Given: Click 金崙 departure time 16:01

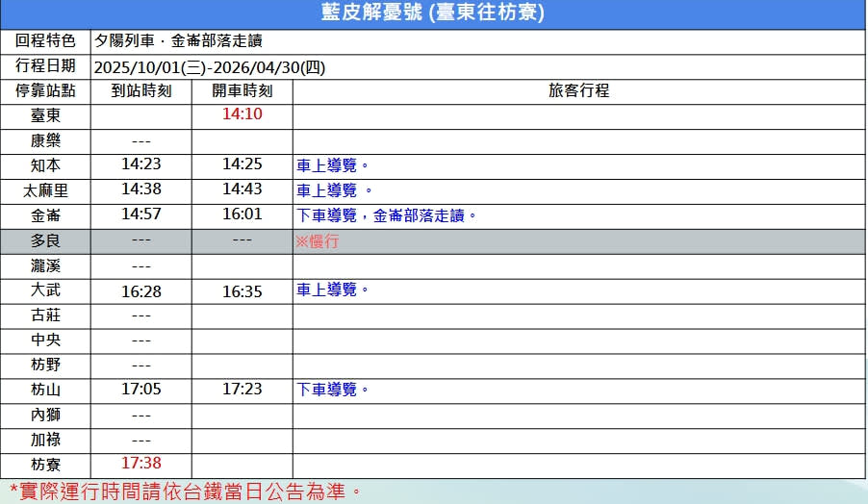Looking at the screenshot, I should tap(242, 214).
